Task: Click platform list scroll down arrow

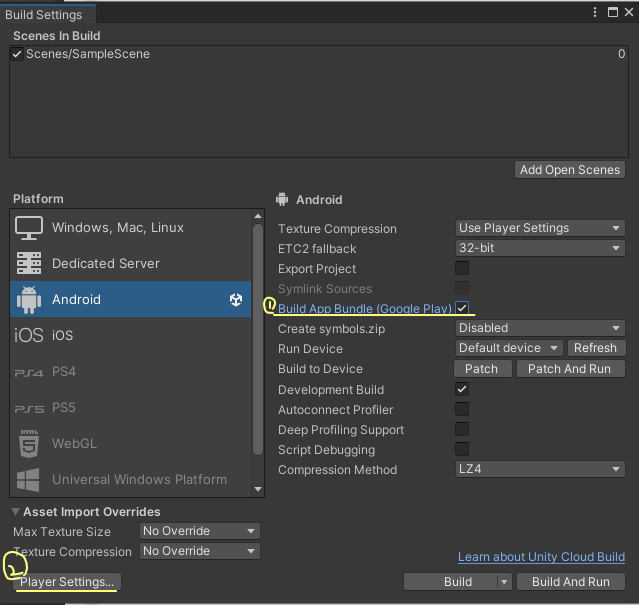Action: coord(258,489)
